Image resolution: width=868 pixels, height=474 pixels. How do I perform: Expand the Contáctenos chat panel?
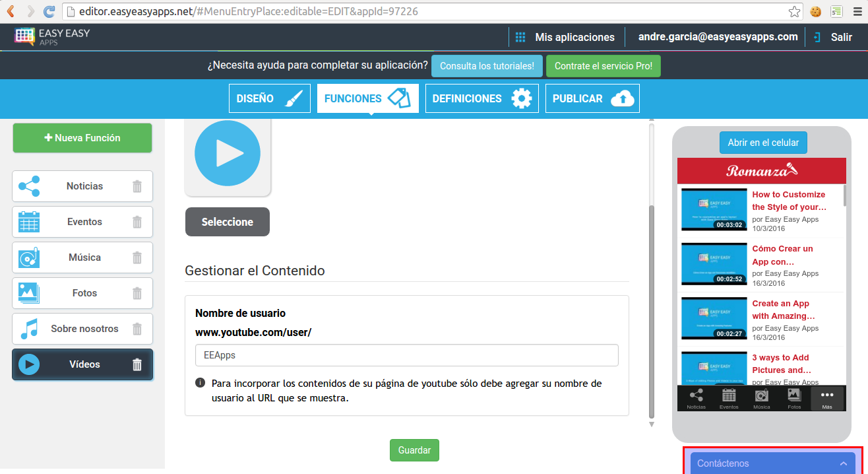(x=772, y=463)
